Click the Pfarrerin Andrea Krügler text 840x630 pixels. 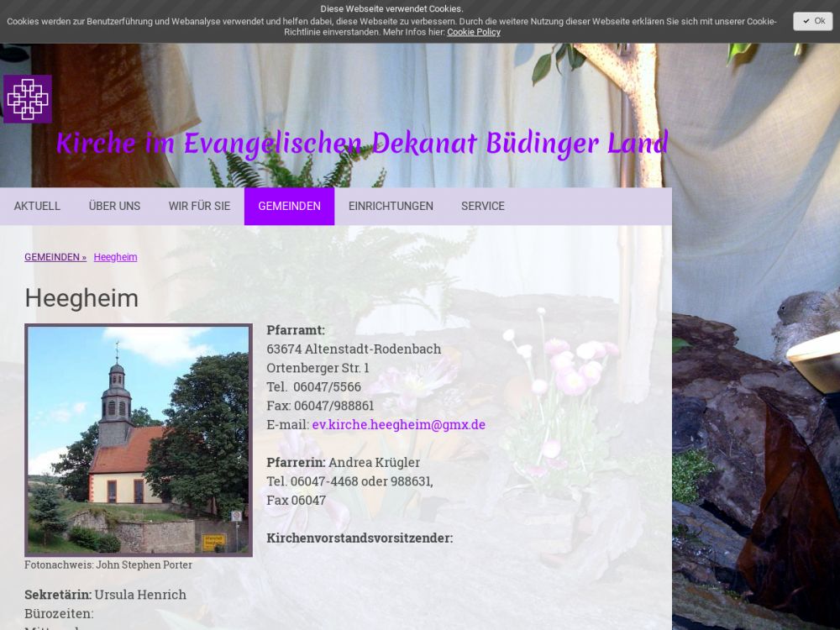343,462
